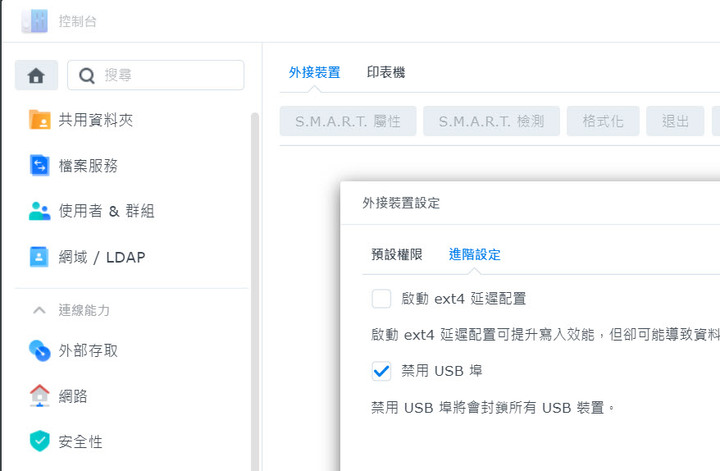
Task: Enable 啟動 ext4 延遲配置 checkbox
Action: point(381,298)
